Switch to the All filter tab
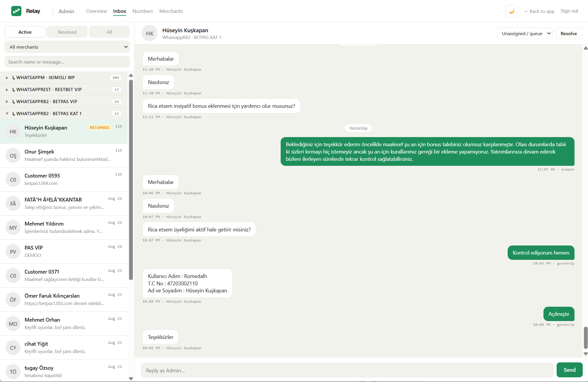The height and width of the screenshot is (382, 588). click(x=109, y=32)
